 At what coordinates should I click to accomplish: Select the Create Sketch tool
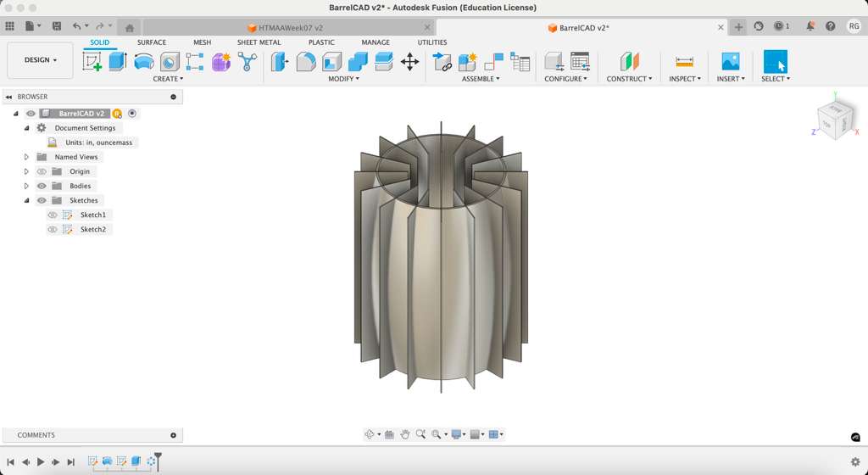(x=92, y=61)
